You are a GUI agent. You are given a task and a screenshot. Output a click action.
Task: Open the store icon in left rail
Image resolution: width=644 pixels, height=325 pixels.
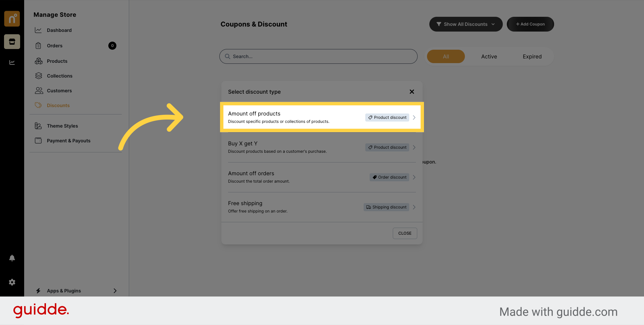[12, 42]
